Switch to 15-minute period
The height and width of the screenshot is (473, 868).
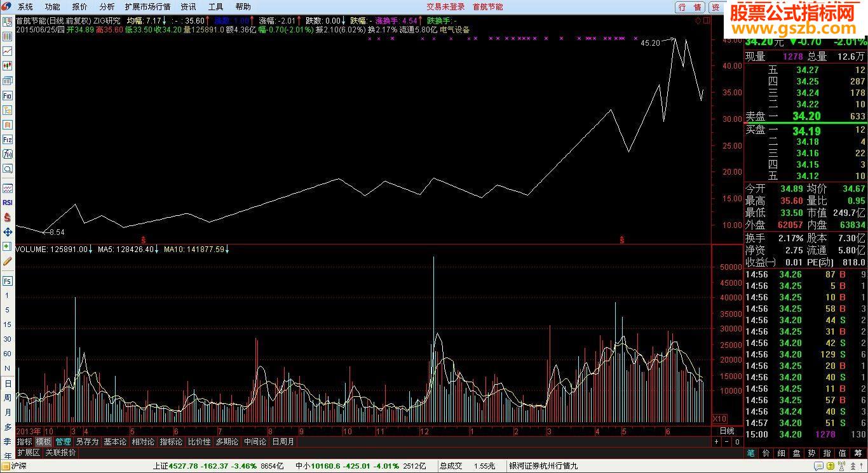click(8, 325)
